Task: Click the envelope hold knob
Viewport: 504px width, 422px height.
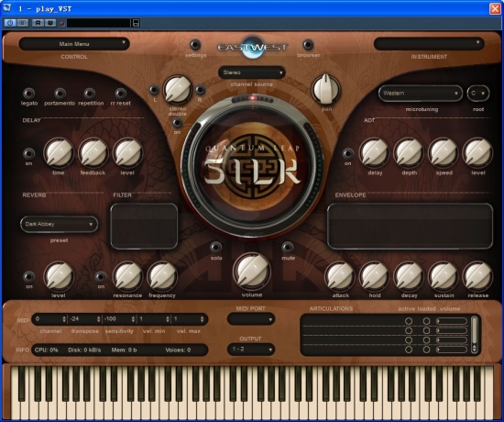Action: tap(375, 276)
